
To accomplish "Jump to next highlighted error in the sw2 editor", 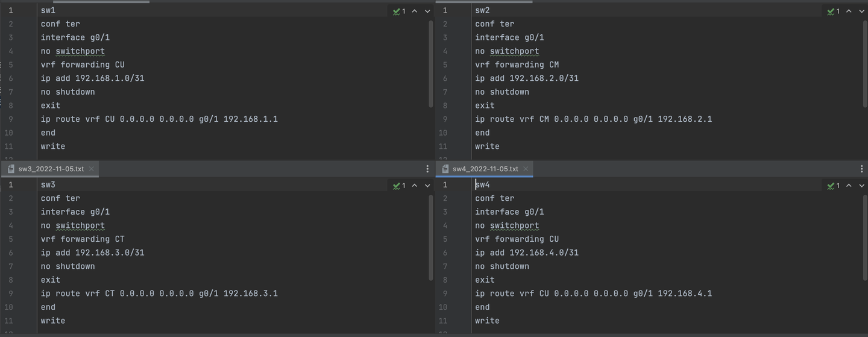I will click(861, 11).
